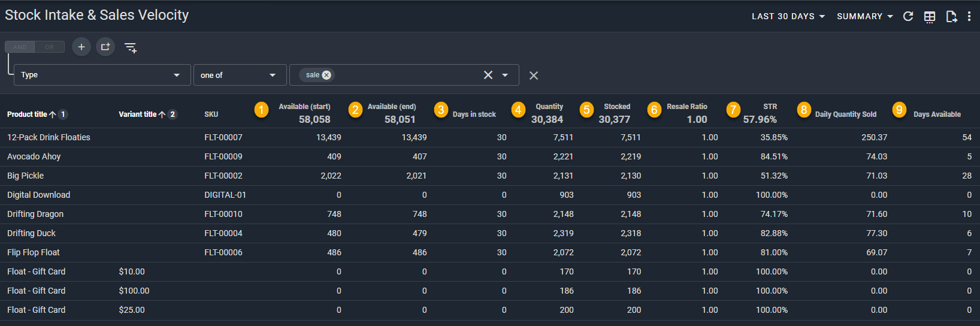
Task: Open the three-dot more options menu
Action: pyautogui.click(x=969, y=16)
